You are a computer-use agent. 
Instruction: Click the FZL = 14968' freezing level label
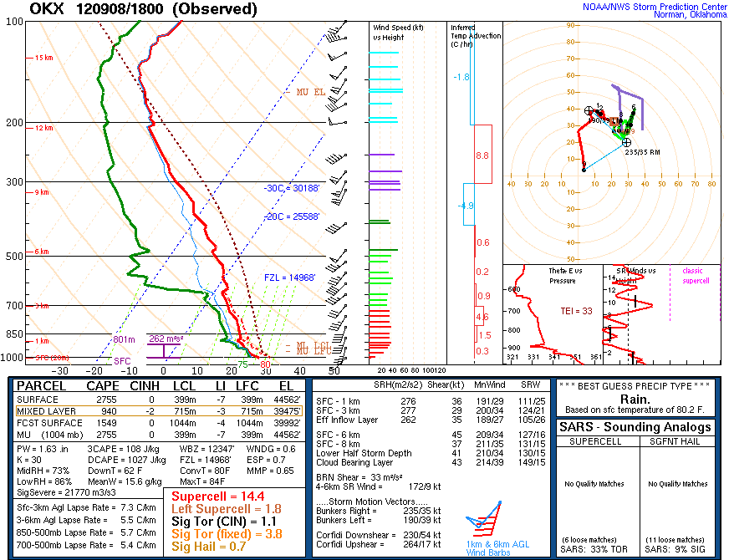click(x=289, y=277)
